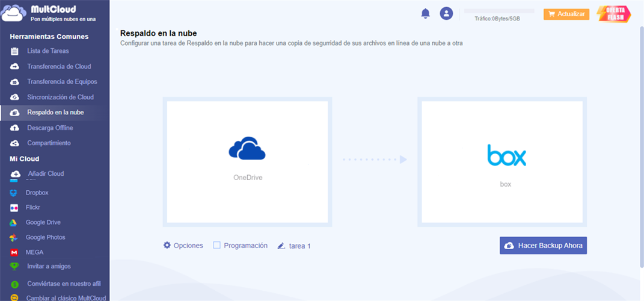This screenshot has height=301, width=644.
Task: Open the Opciones link
Action: (x=188, y=246)
